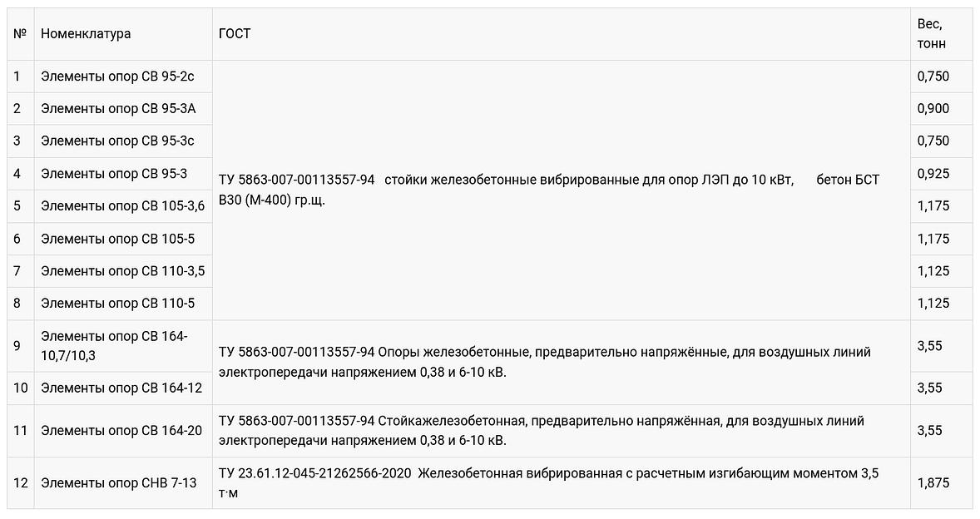Select the Элементы опор СВ 95-3А cell
980x519 pixels.
pos(118,109)
